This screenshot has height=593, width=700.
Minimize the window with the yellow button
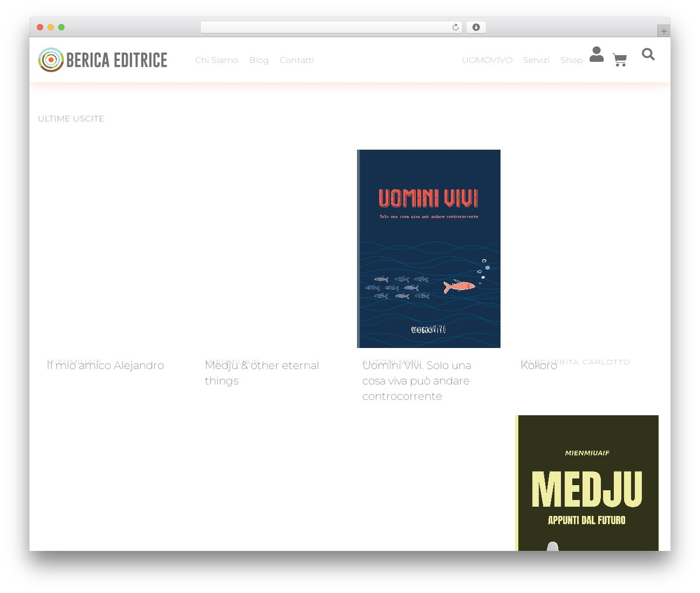(50, 27)
